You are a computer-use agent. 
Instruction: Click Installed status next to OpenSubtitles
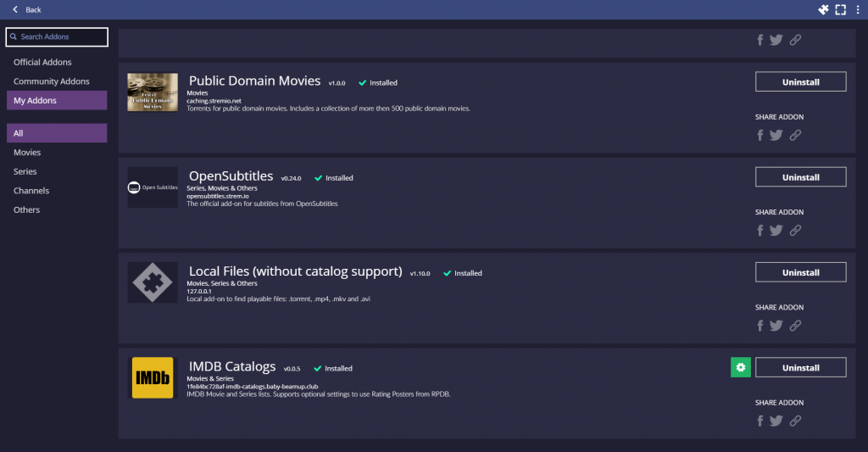click(x=334, y=178)
